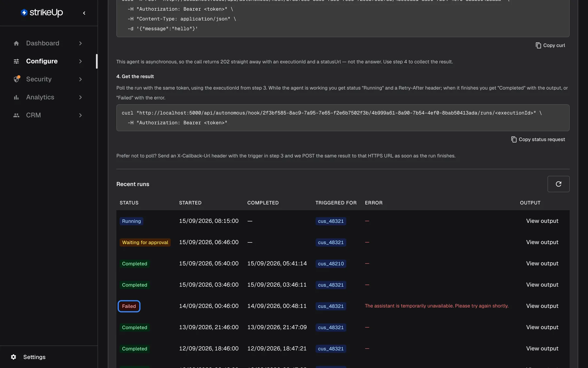Click the Waiting for approval badge
This screenshot has width=588, height=368.
[145, 242]
